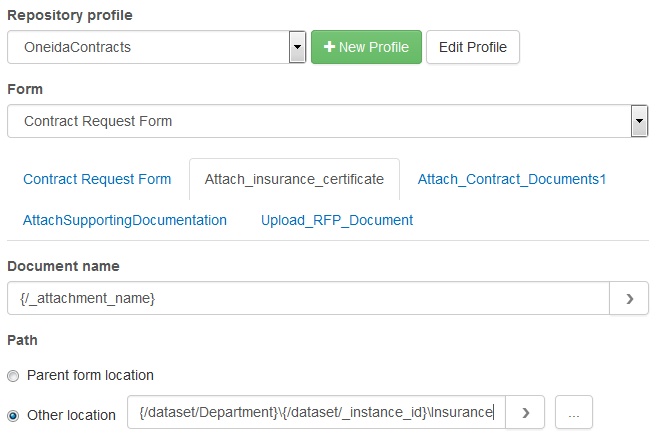This screenshot has height=446, width=669.
Task: Switch to the Attach_Contract_Documents1 tab
Action: 511,180
